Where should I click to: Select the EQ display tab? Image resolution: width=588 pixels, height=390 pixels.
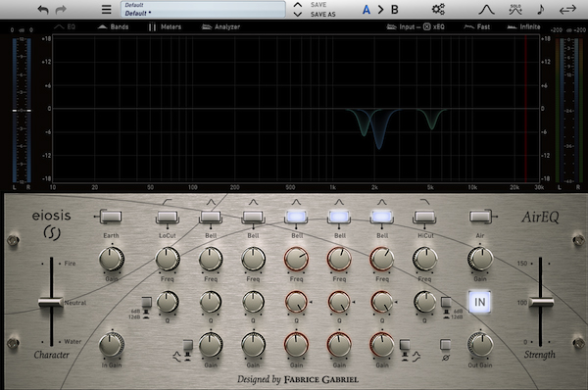pos(65,27)
